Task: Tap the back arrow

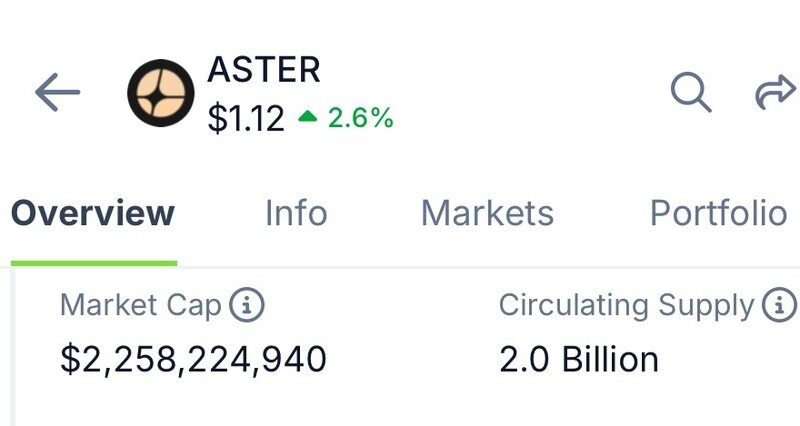Action: coord(57,93)
